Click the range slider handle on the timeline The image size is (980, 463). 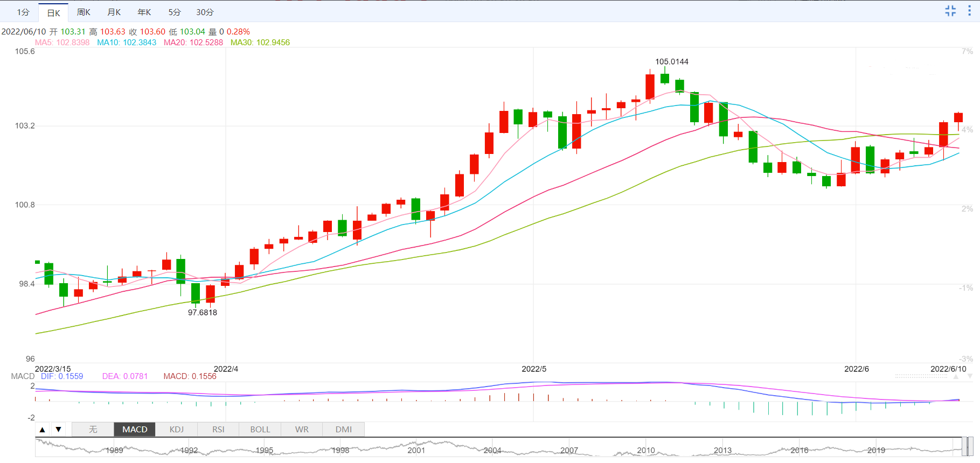[968, 447]
